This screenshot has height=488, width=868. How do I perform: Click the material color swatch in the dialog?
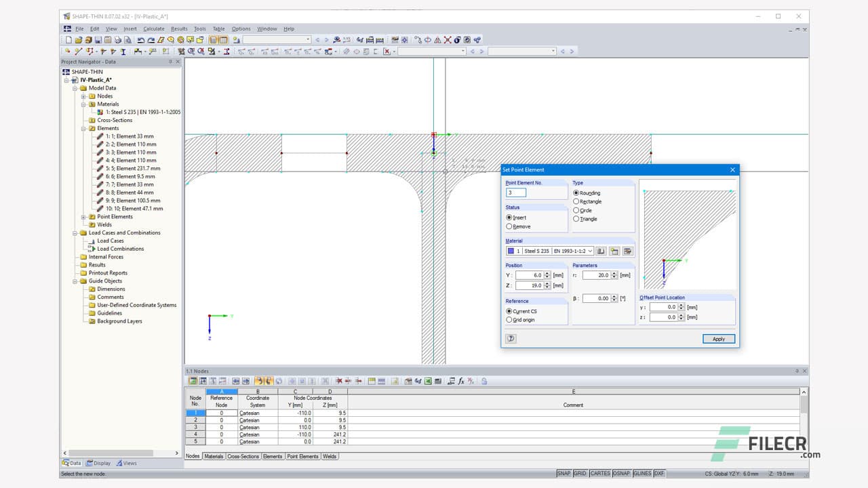click(511, 251)
